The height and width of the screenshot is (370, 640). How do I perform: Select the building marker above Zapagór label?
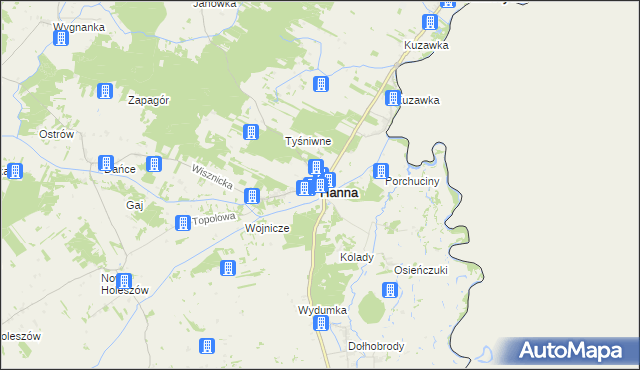coord(105,91)
